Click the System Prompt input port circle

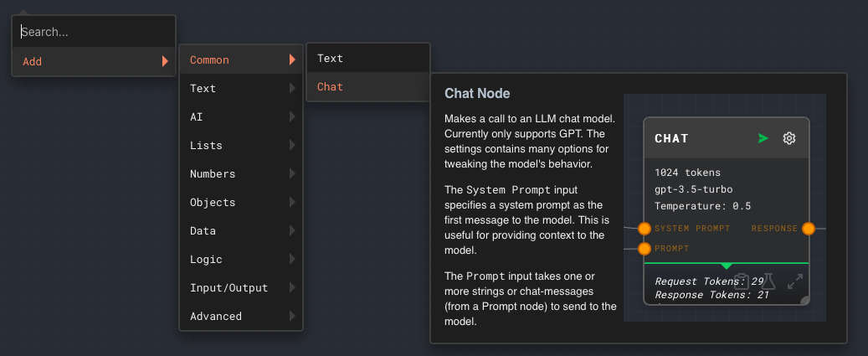(x=645, y=229)
